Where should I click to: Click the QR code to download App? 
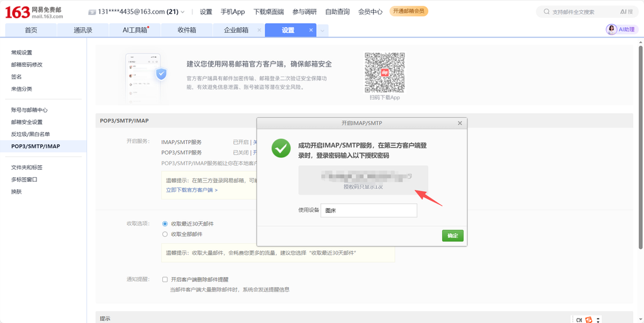[x=384, y=72]
